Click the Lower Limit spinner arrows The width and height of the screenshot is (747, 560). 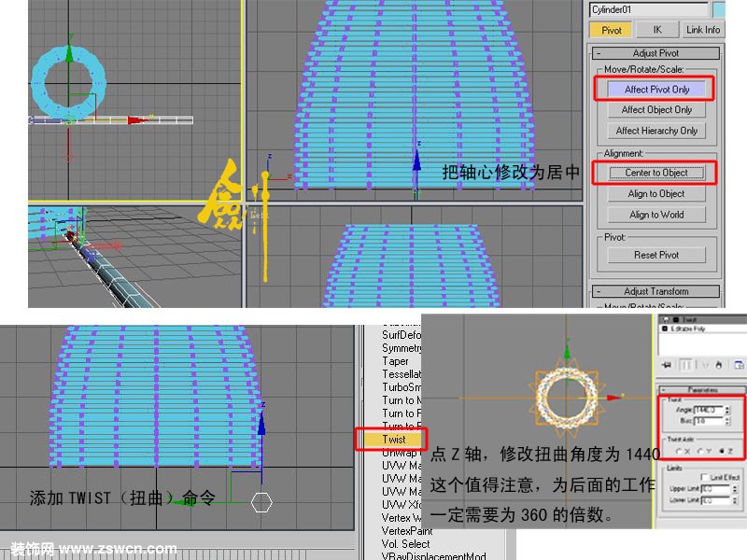point(734,500)
